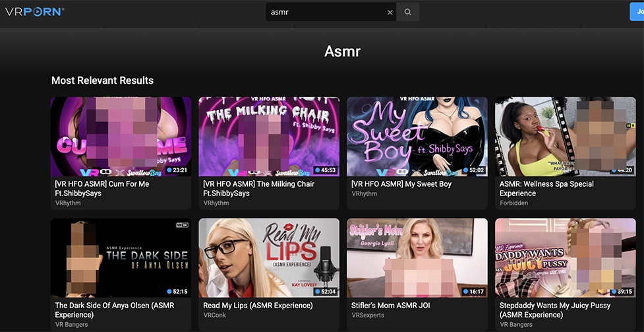Viewport: 644px width, 332px height.
Task: Click the 52:02 duration badge
Action: click(x=473, y=170)
